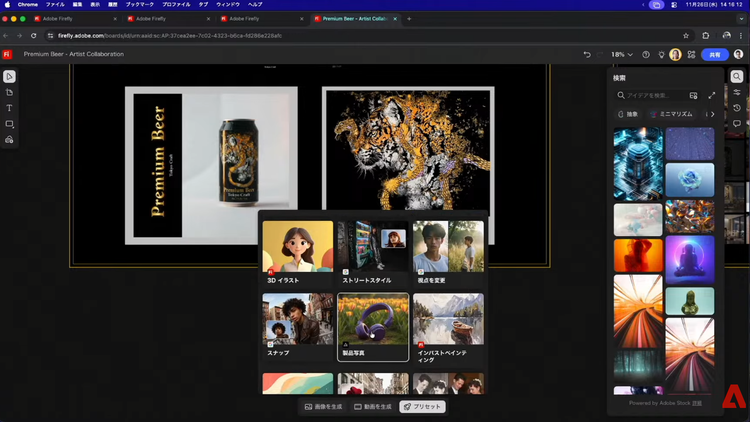This screenshot has width=750, height=422.
Task: Switch to 画像を生成 tab
Action: click(x=323, y=407)
